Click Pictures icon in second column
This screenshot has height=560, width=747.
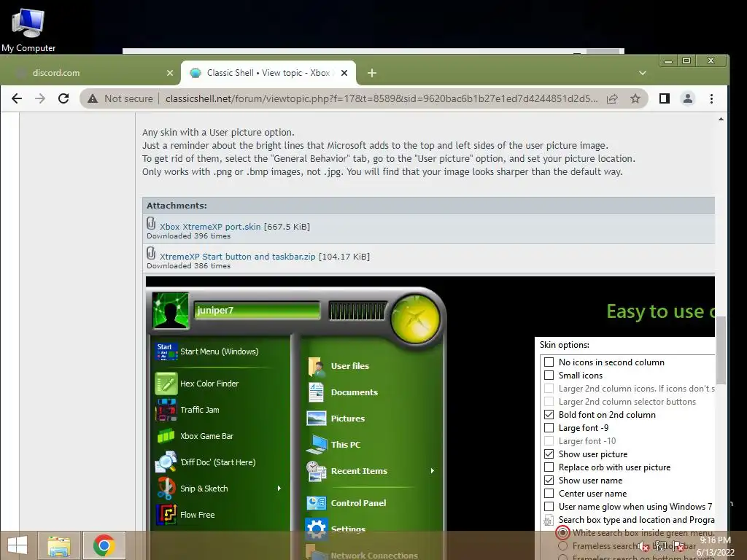pyautogui.click(x=317, y=419)
